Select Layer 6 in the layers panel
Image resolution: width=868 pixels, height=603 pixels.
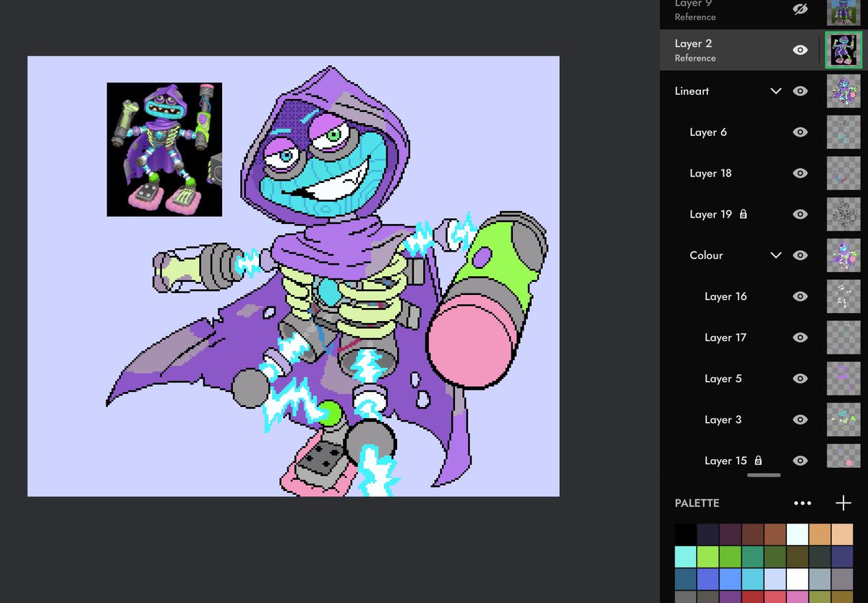click(x=708, y=132)
